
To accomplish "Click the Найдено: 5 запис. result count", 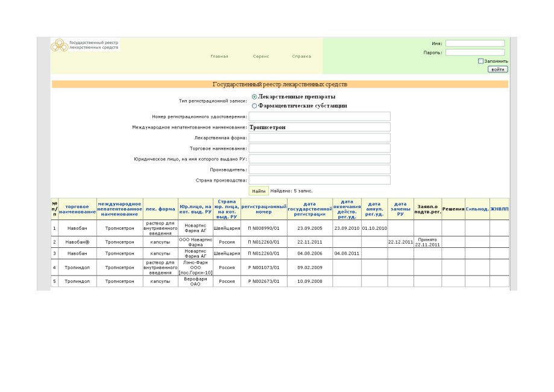I will tap(292, 191).
